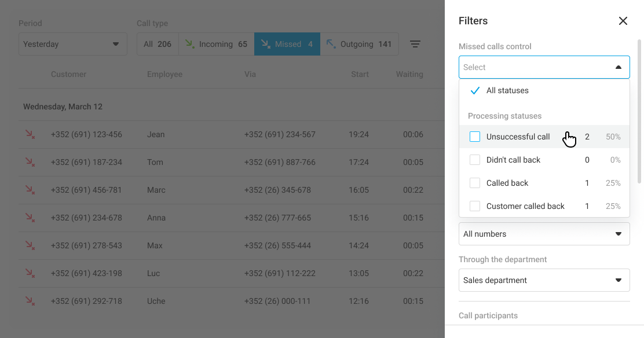The width and height of the screenshot is (644, 338).
Task: Choose the All statuses option
Action: coord(507,90)
